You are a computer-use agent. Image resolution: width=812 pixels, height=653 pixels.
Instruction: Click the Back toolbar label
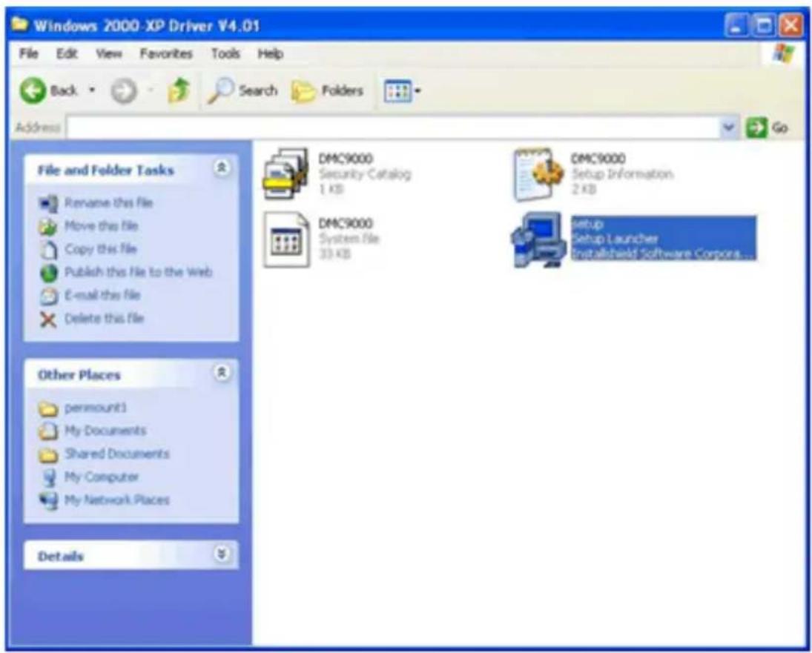click(65, 90)
